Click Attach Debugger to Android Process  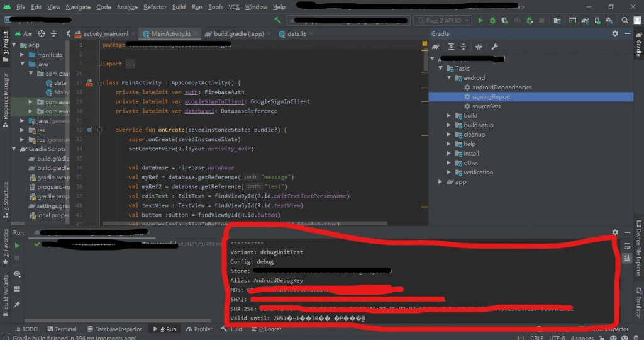click(x=530, y=20)
